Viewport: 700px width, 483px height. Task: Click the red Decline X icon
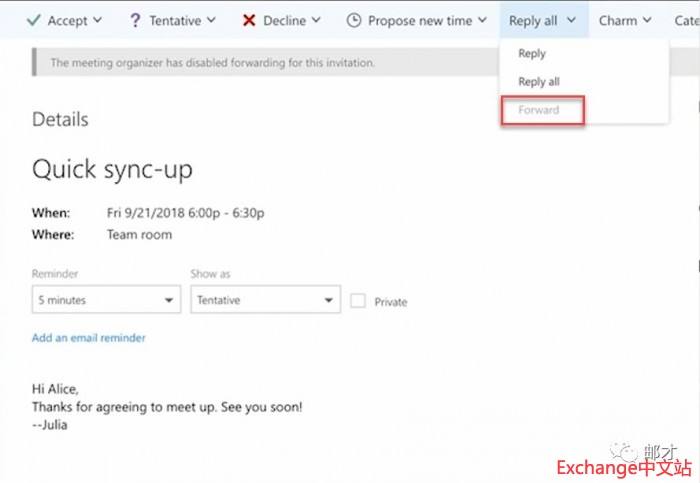click(249, 20)
